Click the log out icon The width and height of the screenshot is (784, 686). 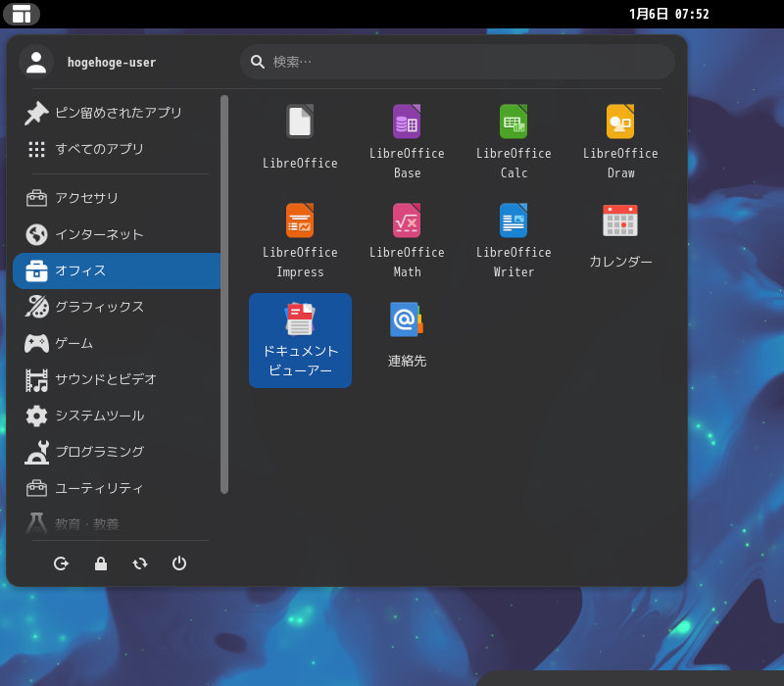click(61, 563)
